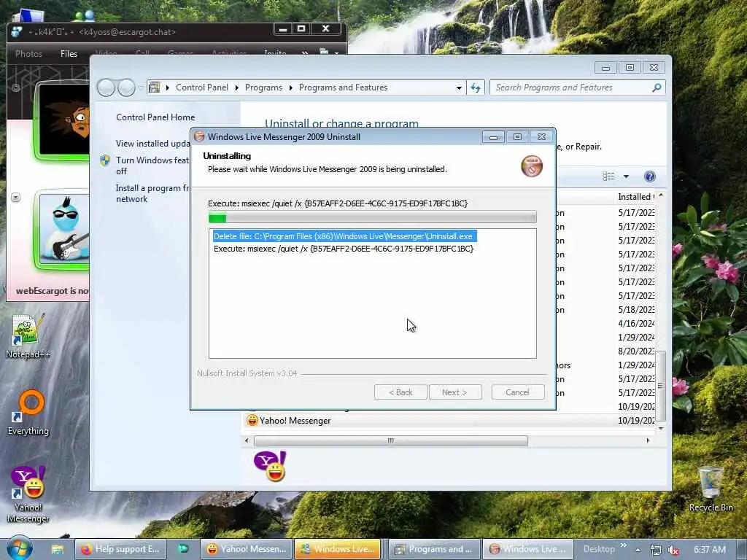Click the view options icon in Programs and Features
The image size is (747, 560).
(608, 176)
